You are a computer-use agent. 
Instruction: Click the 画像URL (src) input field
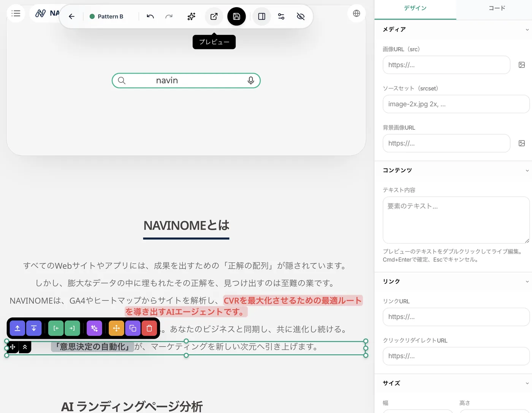(x=446, y=65)
